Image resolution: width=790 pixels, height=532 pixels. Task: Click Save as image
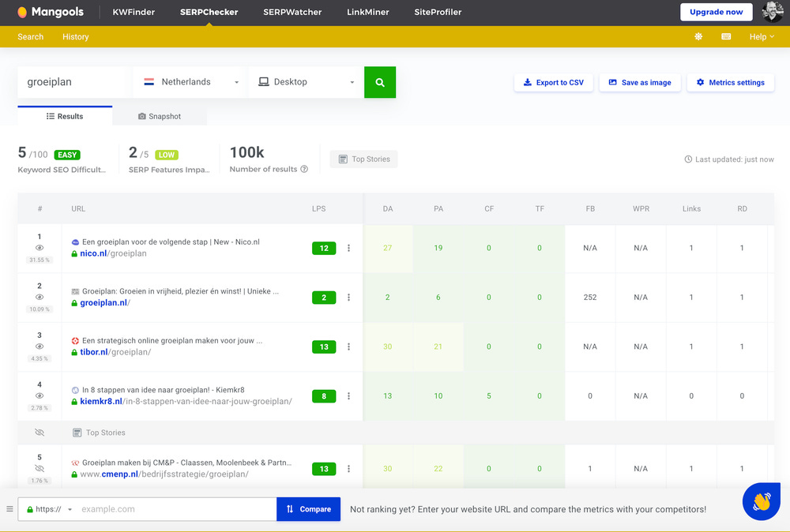[x=640, y=83]
